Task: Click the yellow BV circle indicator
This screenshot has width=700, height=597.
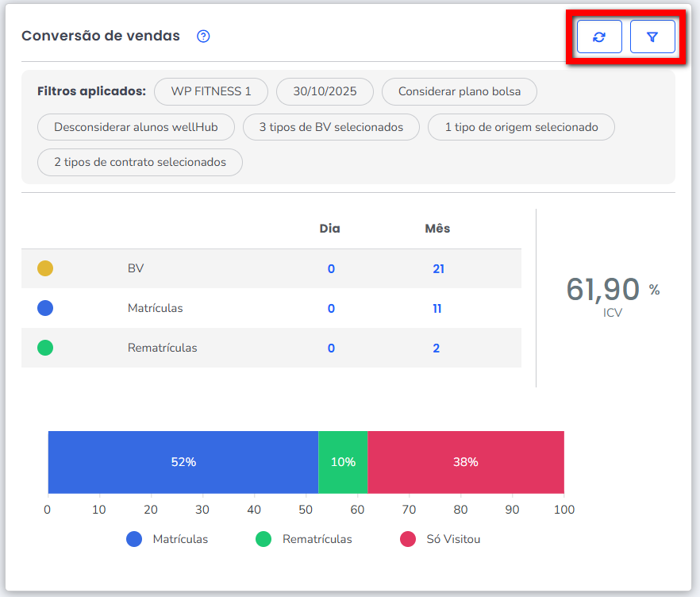Action: point(45,268)
